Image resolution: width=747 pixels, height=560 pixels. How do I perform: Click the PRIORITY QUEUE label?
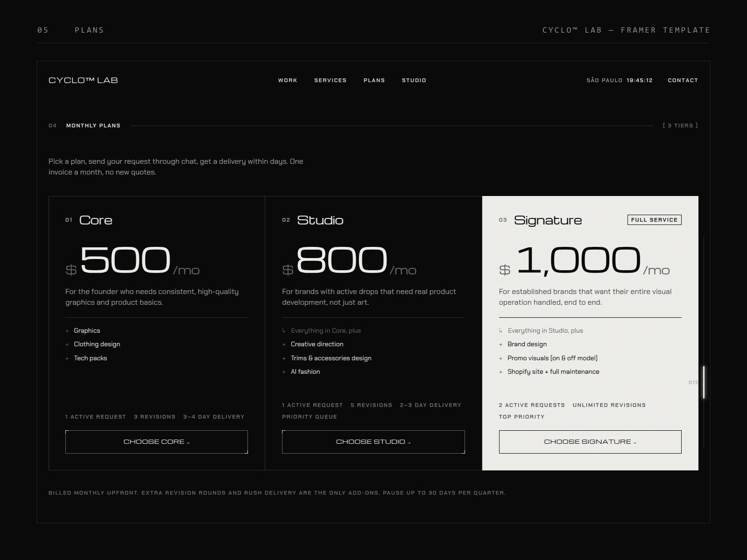tap(310, 417)
